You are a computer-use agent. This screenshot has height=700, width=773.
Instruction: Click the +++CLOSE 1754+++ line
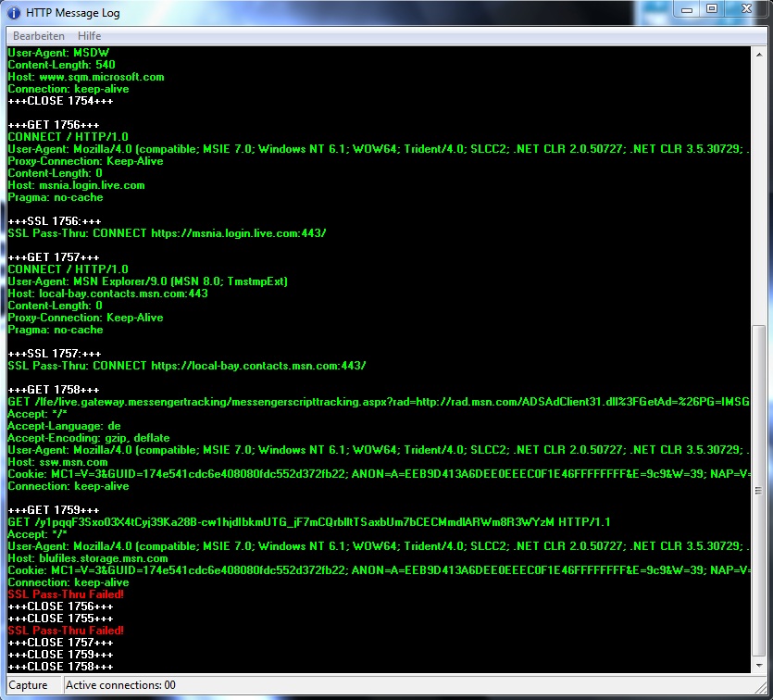61,101
